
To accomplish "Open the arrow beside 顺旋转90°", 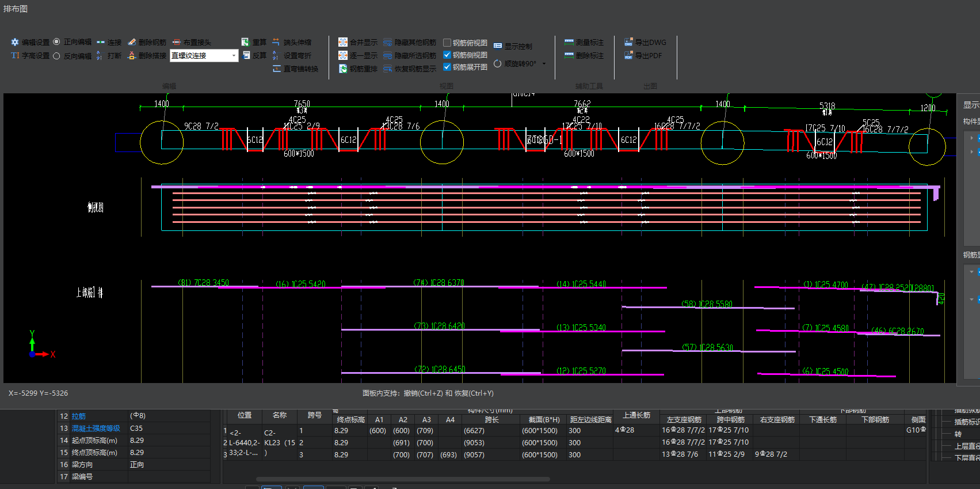I will tap(544, 64).
